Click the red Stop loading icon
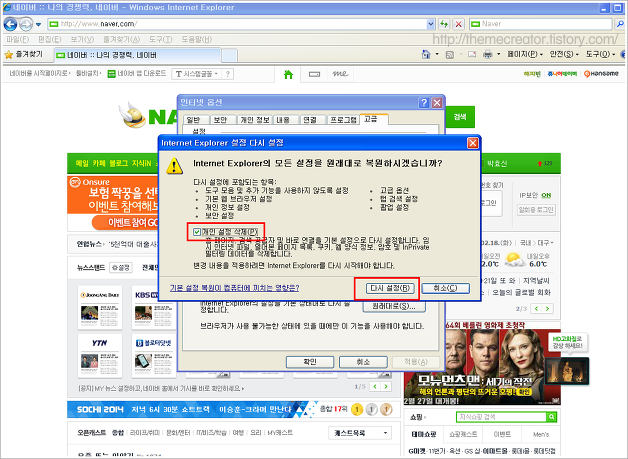628x459 pixels. click(x=459, y=24)
